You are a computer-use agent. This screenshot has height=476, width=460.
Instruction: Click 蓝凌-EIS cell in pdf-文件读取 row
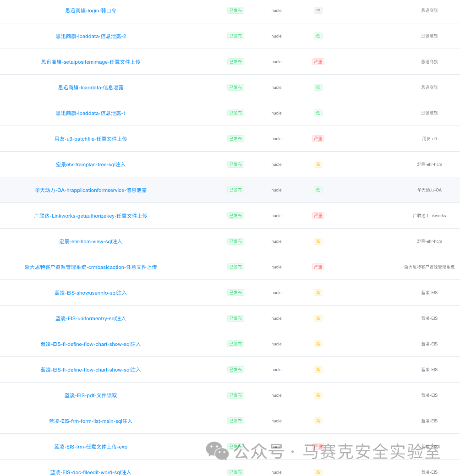tap(429, 395)
